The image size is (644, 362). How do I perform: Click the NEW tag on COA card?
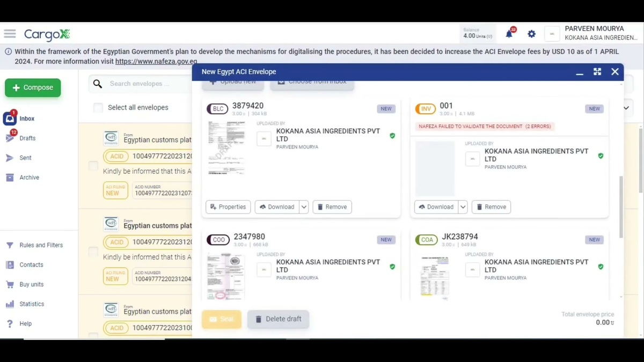tap(594, 240)
